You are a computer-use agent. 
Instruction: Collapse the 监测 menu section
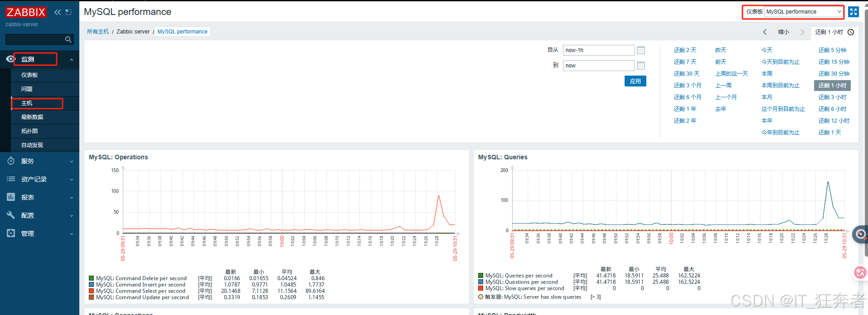pos(72,60)
